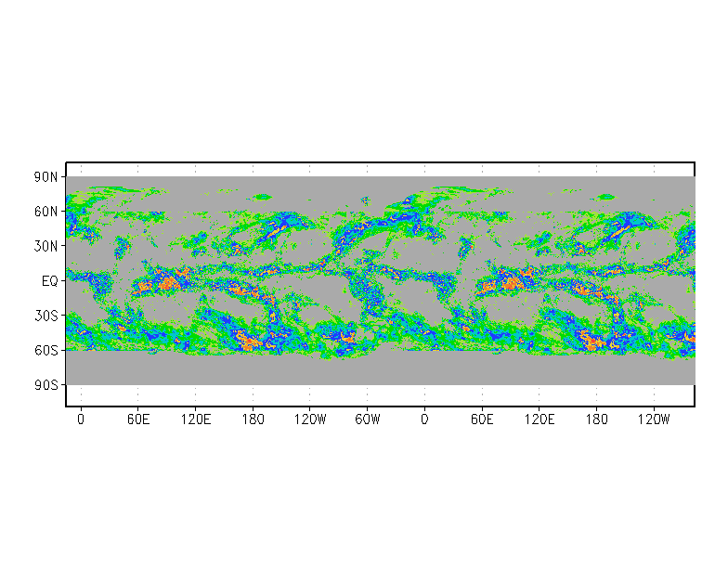This screenshot has width=728, height=568.
Task: Click the 60S latitude axis label
Action: click(46, 351)
